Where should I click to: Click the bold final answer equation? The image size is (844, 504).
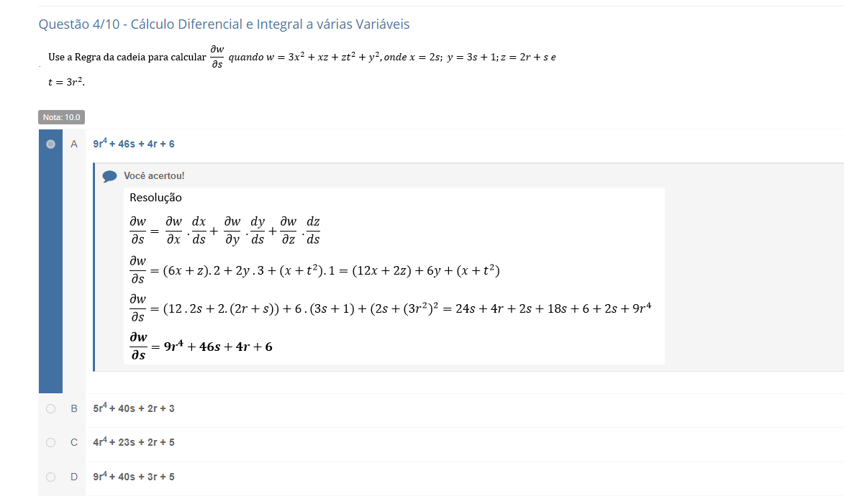(x=201, y=347)
